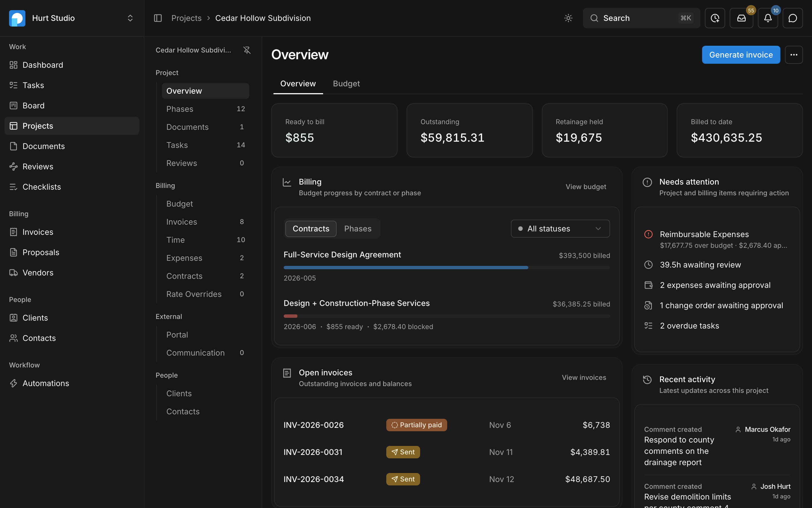Click View budget link
Image resolution: width=812 pixels, height=508 pixels.
[x=586, y=187]
